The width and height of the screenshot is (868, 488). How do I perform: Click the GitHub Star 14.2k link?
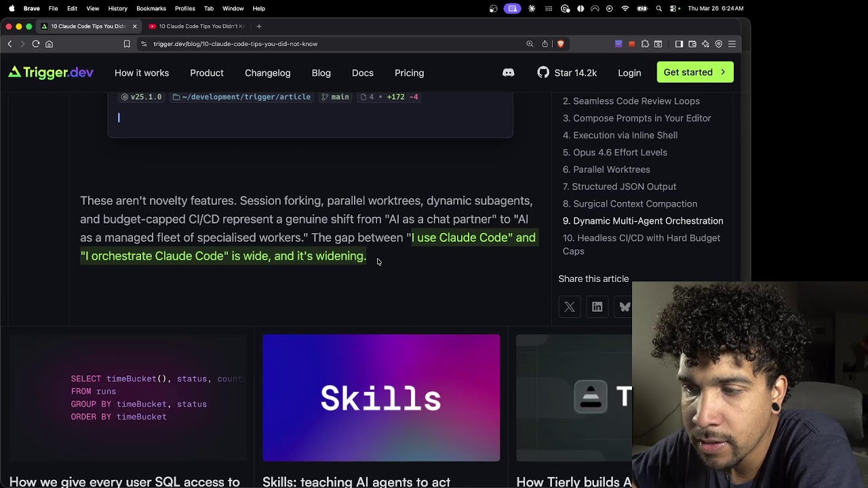(567, 73)
